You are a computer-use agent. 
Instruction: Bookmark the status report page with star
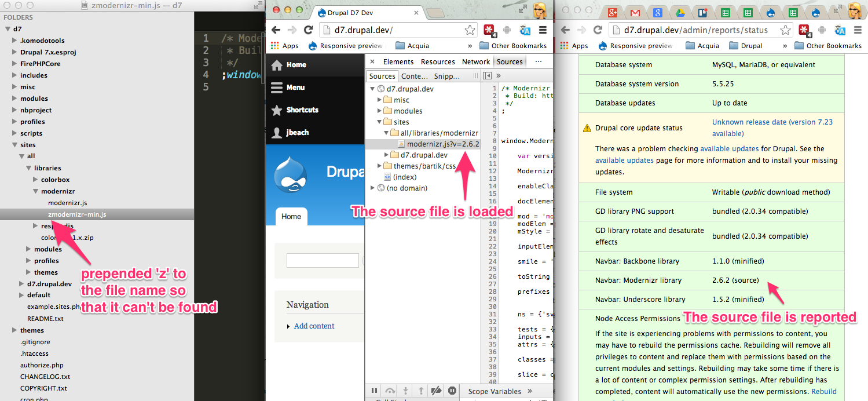coord(786,30)
